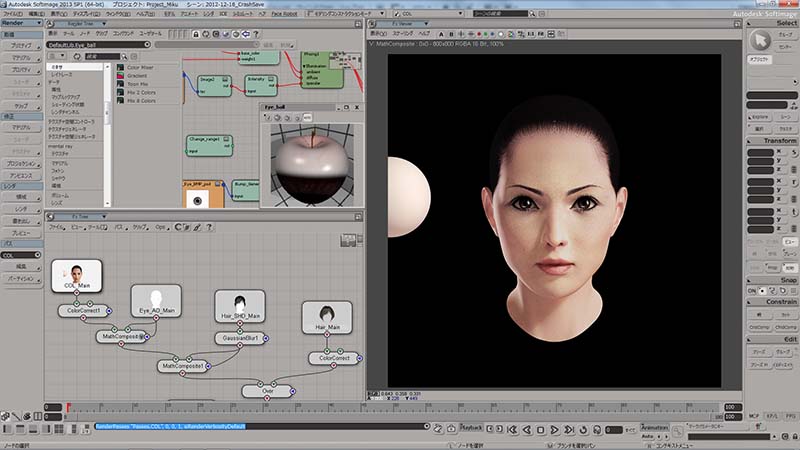The height and width of the screenshot is (450, 800).
Task: Click the C-shaped icon in Fx Tree toolbar
Action: pyautogui.click(x=178, y=227)
